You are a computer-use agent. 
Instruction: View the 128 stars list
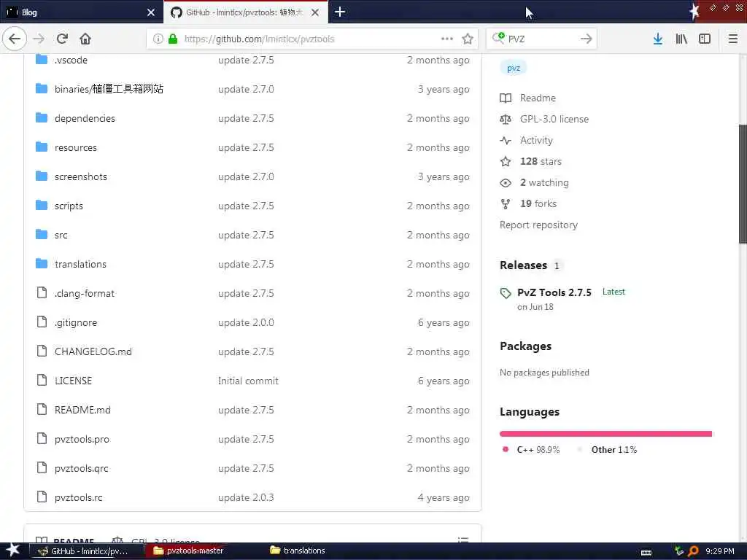[x=531, y=161]
